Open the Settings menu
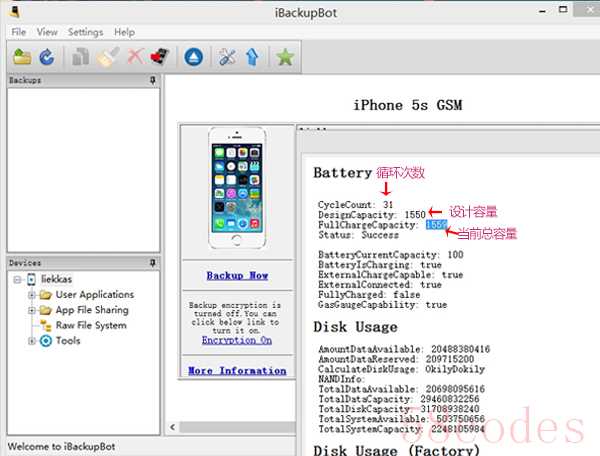600x456 pixels. click(85, 32)
